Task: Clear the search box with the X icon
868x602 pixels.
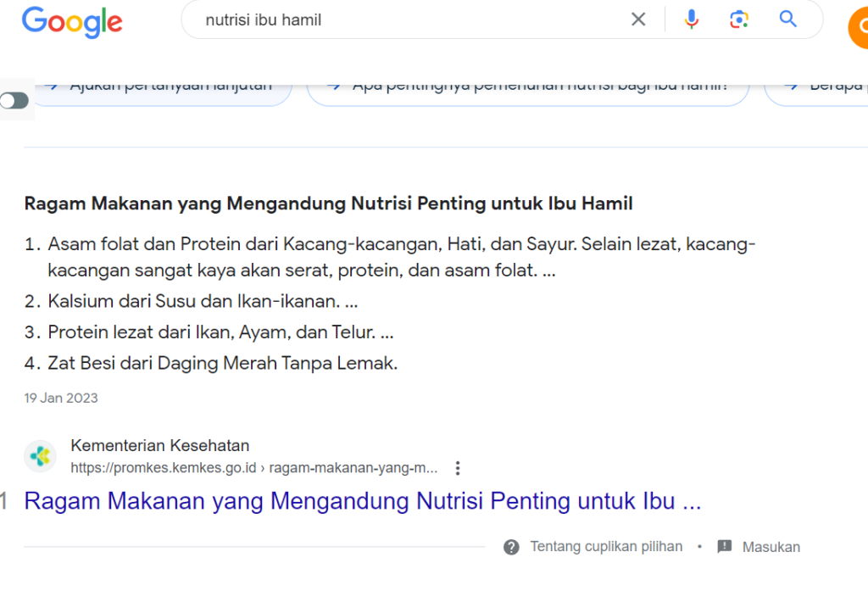Action: (638, 20)
